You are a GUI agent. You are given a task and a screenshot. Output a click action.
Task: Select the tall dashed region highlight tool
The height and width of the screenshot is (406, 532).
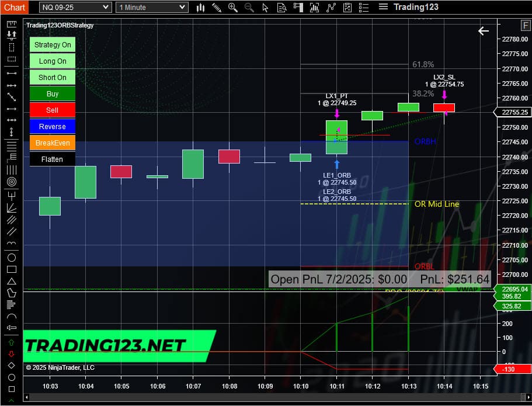tap(12, 47)
